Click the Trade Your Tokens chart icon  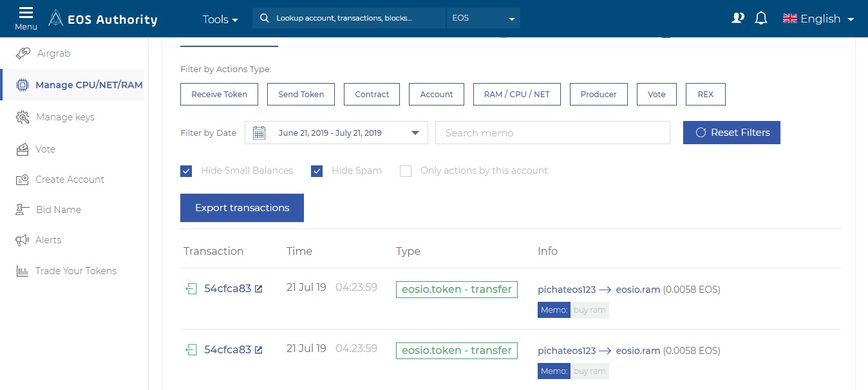tap(23, 271)
